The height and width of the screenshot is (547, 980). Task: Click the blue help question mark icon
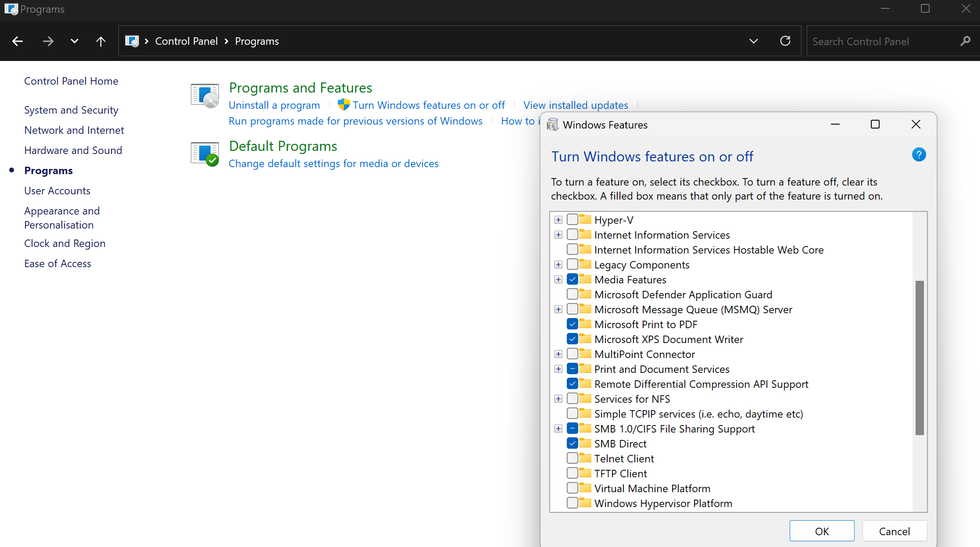(x=919, y=155)
